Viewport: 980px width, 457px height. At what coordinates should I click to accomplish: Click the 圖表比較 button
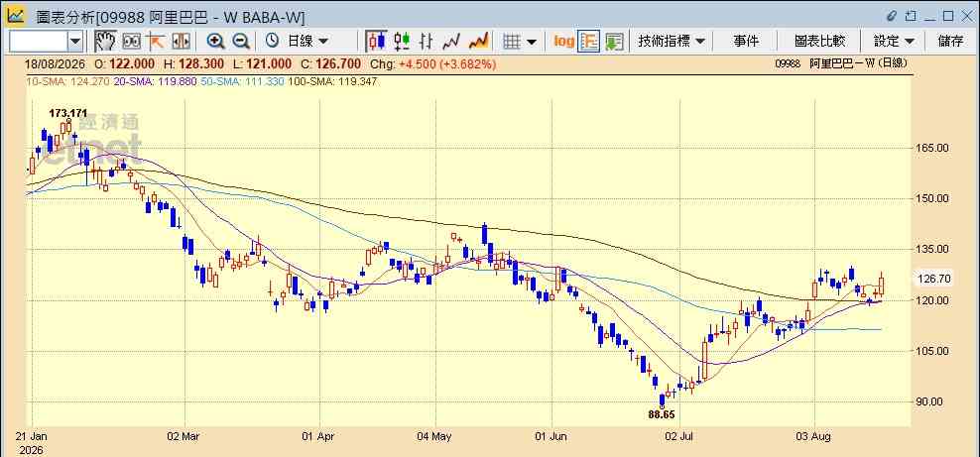coord(819,42)
